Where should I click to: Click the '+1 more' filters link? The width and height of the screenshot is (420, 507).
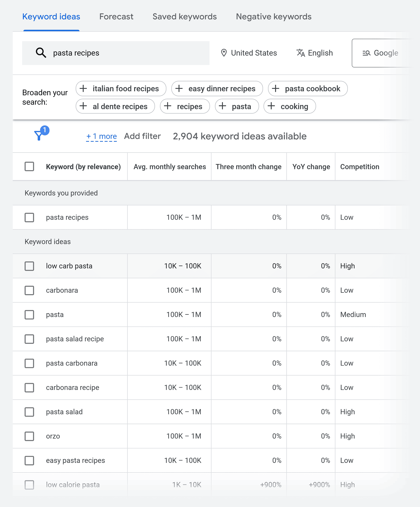101,136
